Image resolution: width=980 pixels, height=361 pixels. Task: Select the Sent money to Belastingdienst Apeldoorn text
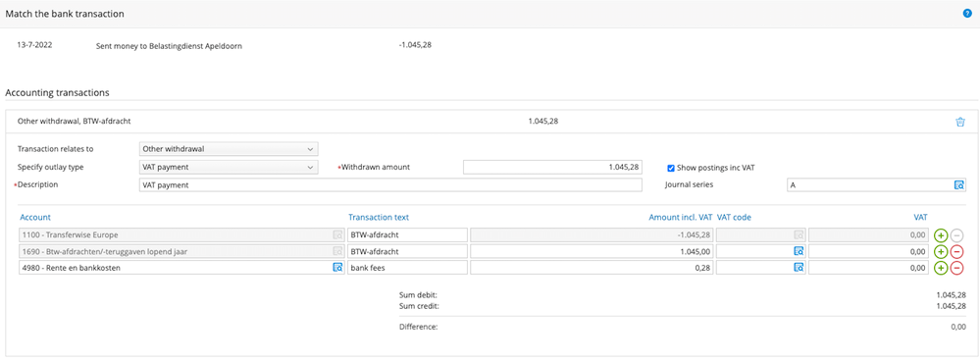click(169, 45)
